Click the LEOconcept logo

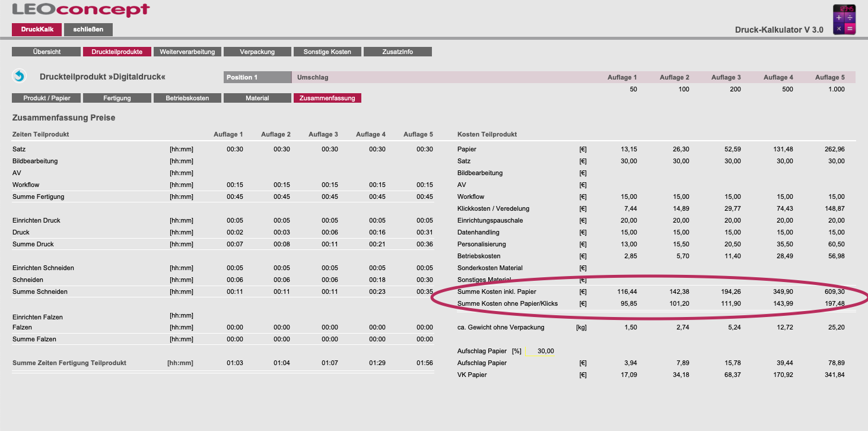[81, 10]
